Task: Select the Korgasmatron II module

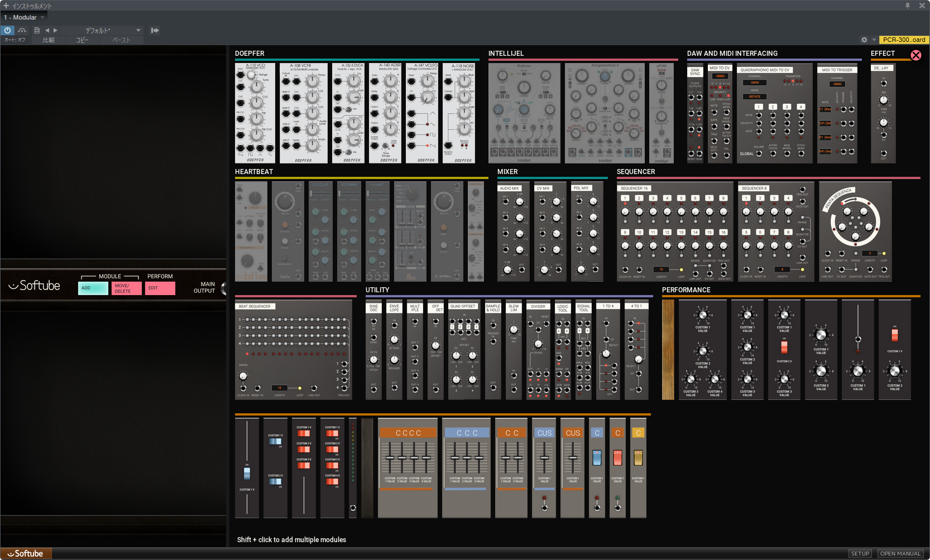Action: 605,113
